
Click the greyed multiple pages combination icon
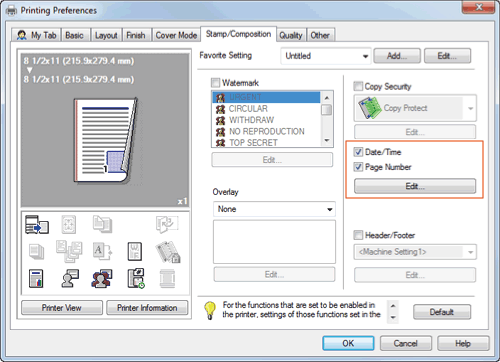(69, 251)
